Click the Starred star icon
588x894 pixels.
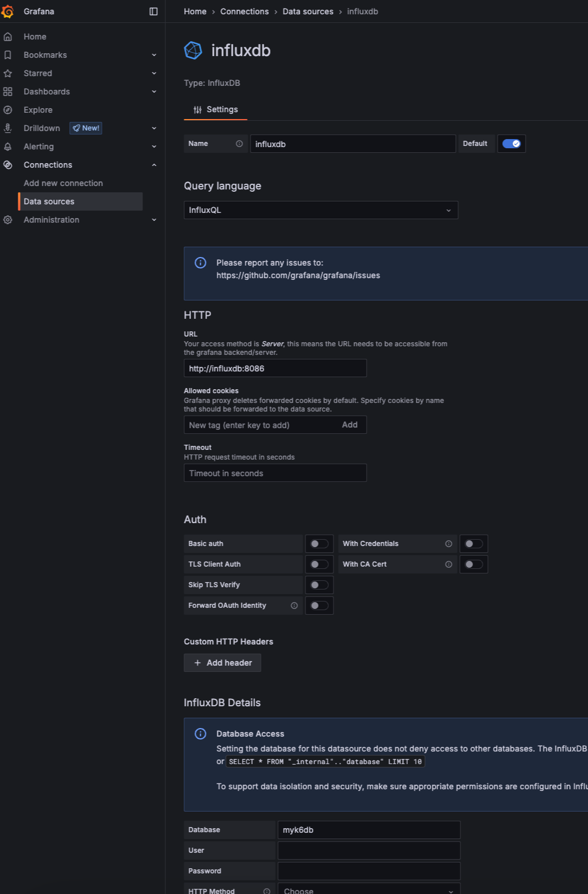click(x=7, y=73)
